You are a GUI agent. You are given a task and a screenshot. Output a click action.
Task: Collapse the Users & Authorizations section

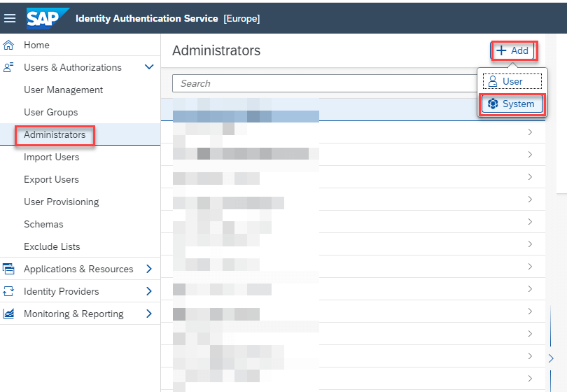coord(149,67)
